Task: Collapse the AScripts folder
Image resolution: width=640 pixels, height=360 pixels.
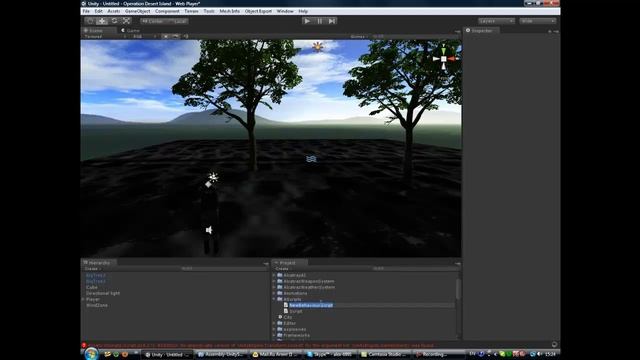Action: pyautogui.click(x=274, y=299)
